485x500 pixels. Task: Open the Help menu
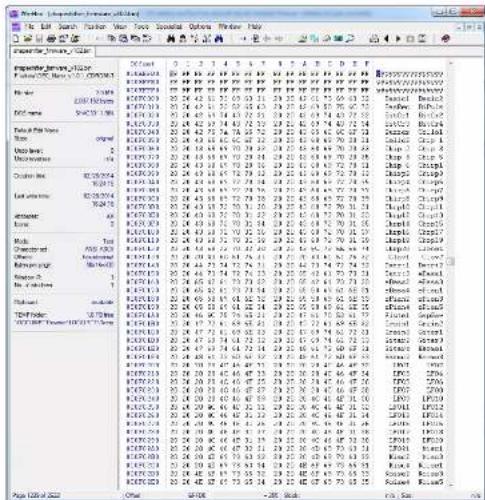(x=254, y=26)
